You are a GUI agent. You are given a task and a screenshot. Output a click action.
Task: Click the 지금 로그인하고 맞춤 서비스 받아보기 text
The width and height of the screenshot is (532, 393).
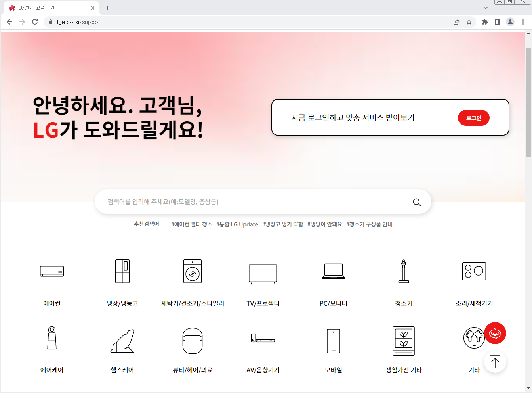353,117
